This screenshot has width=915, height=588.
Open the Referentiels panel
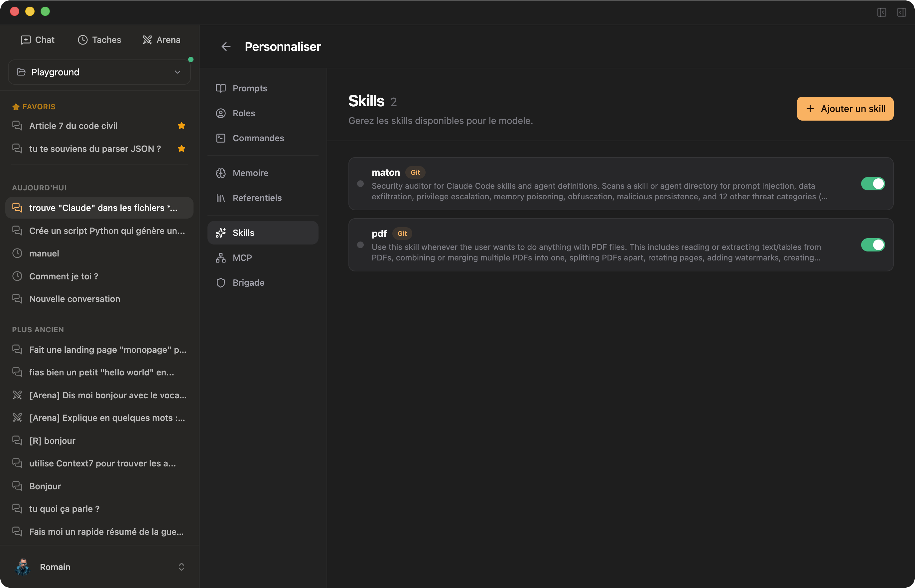coord(257,198)
